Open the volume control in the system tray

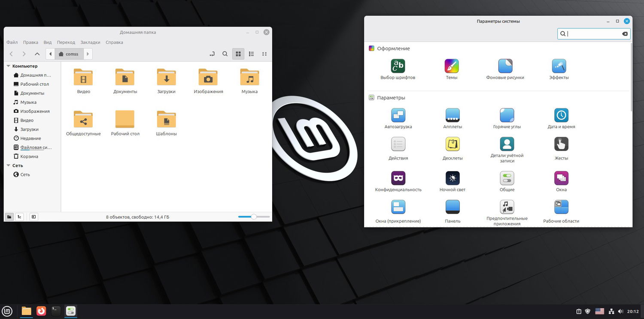[x=620, y=311]
